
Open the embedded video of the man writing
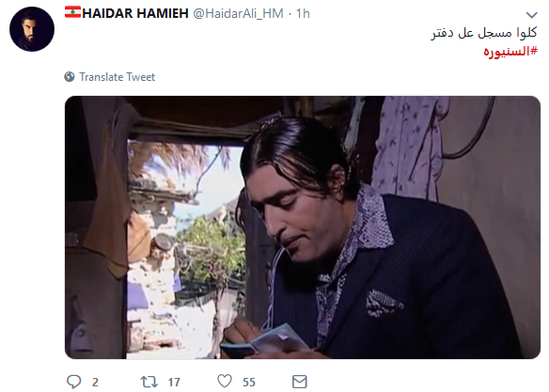[303, 227]
